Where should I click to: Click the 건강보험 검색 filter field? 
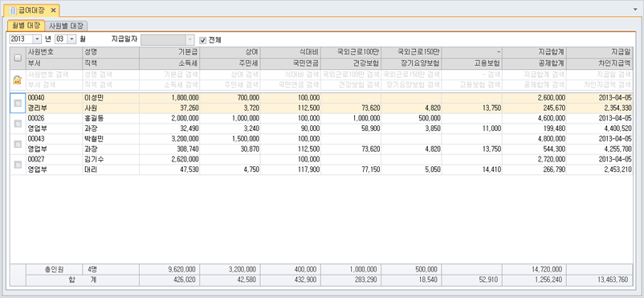coord(351,85)
